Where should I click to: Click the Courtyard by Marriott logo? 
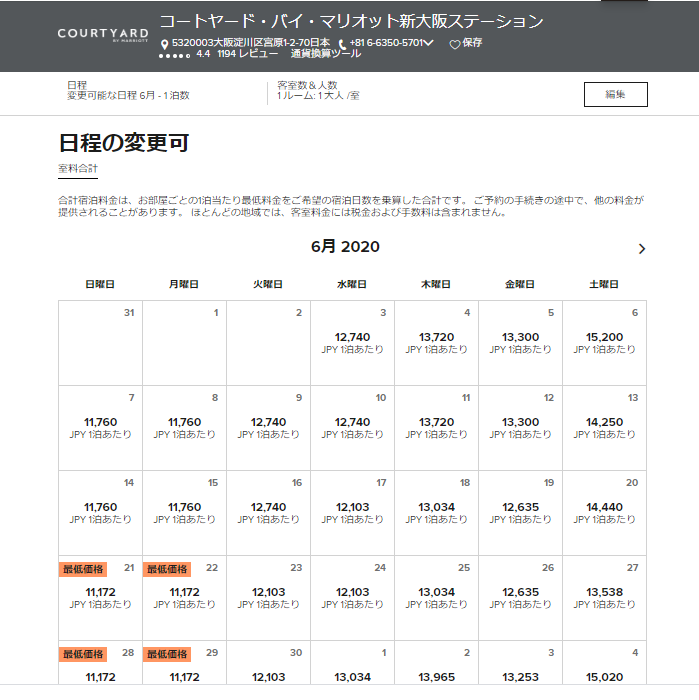[103, 35]
